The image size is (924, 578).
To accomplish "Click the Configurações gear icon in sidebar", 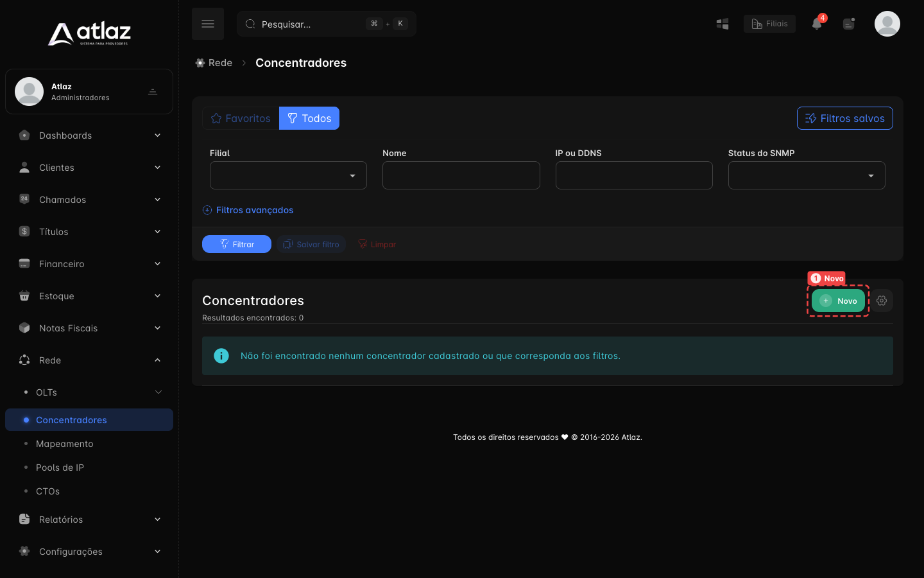I will click(x=24, y=551).
